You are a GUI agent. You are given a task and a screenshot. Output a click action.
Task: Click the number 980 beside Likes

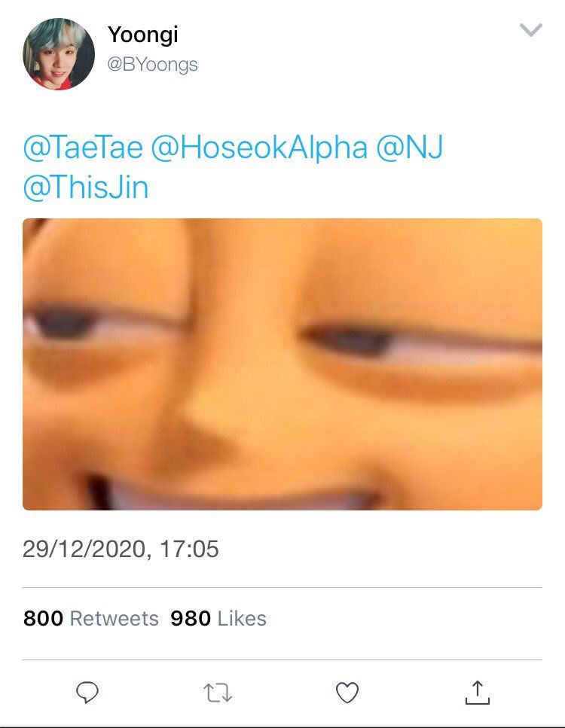point(191,618)
